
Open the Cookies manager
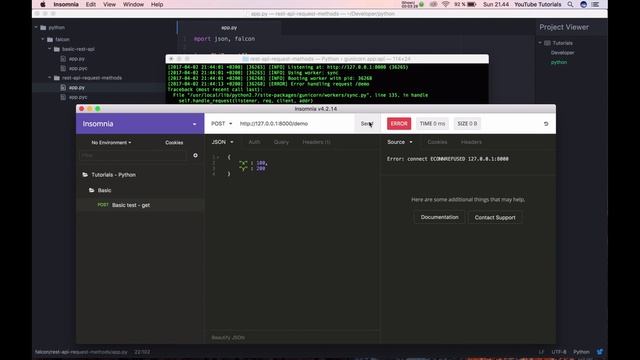click(x=174, y=142)
